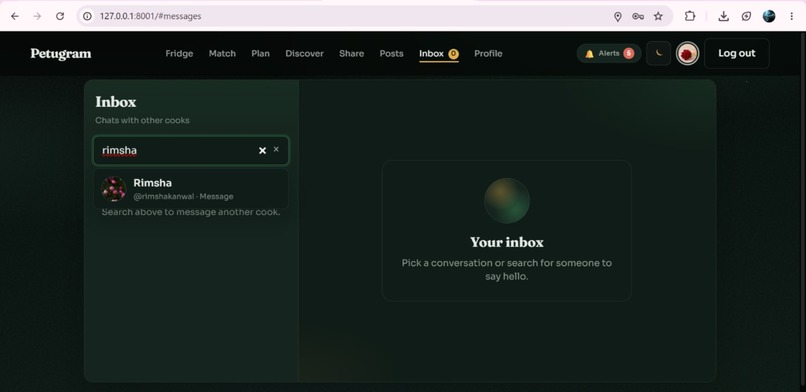Click the Petugram logo

(61, 53)
